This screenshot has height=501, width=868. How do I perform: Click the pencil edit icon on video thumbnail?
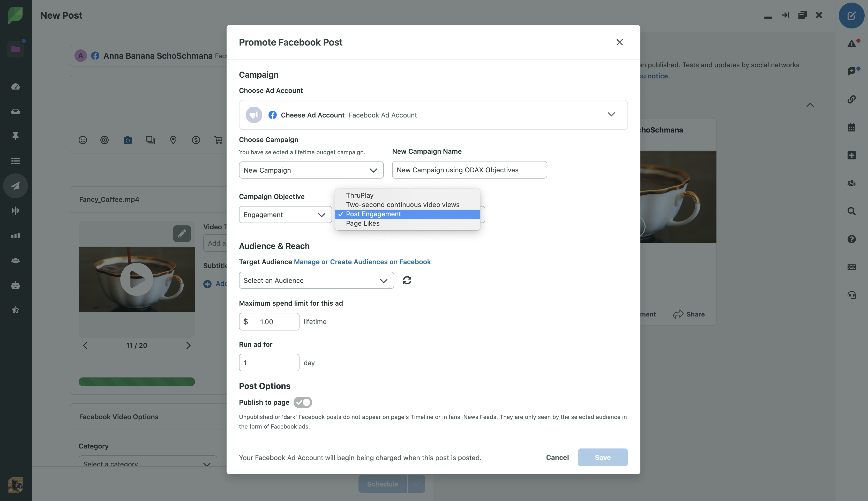182,234
